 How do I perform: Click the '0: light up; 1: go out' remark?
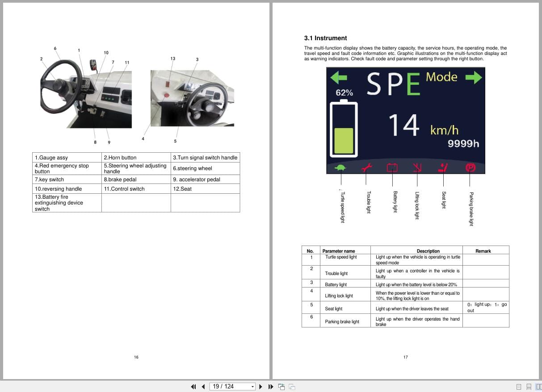pos(487,308)
